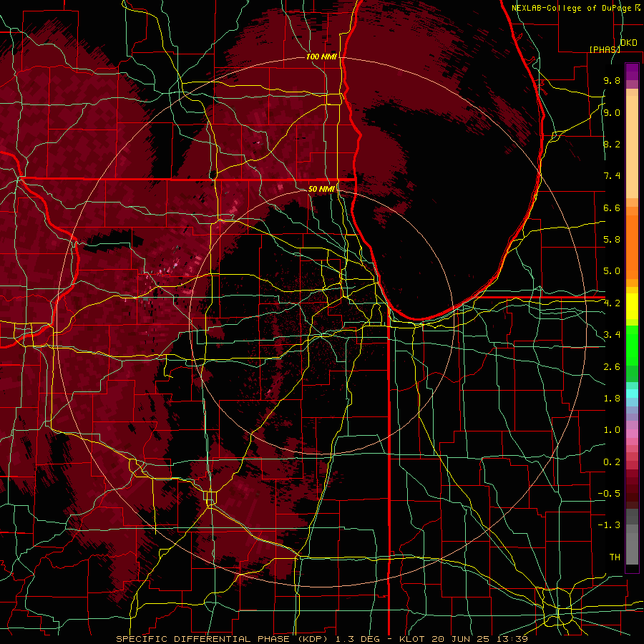This screenshot has height=644, width=644.
Task: Click the product title text at bottom
Action: (x=321, y=639)
